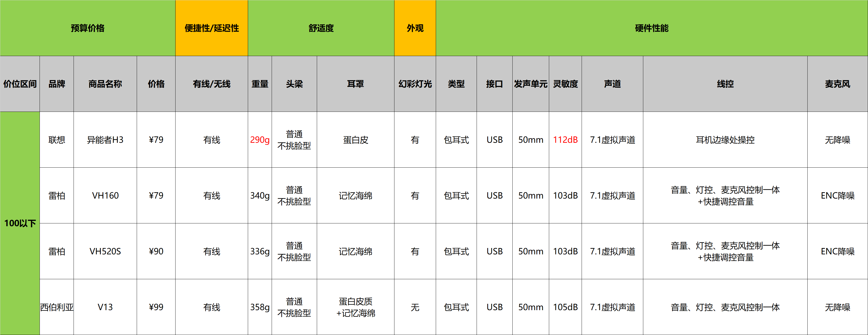This screenshot has width=868, height=335.
Task: Click the 舒适度 group header
Action: click(321, 28)
